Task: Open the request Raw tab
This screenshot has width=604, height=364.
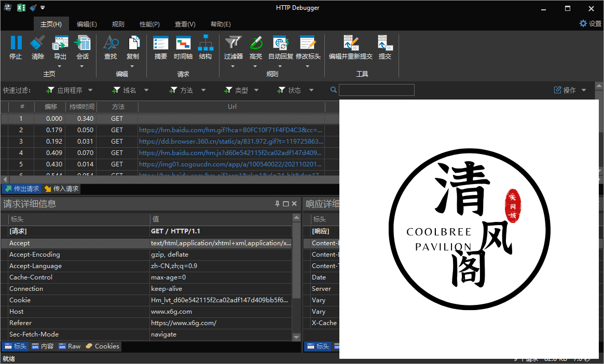Action: [x=70, y=346]
